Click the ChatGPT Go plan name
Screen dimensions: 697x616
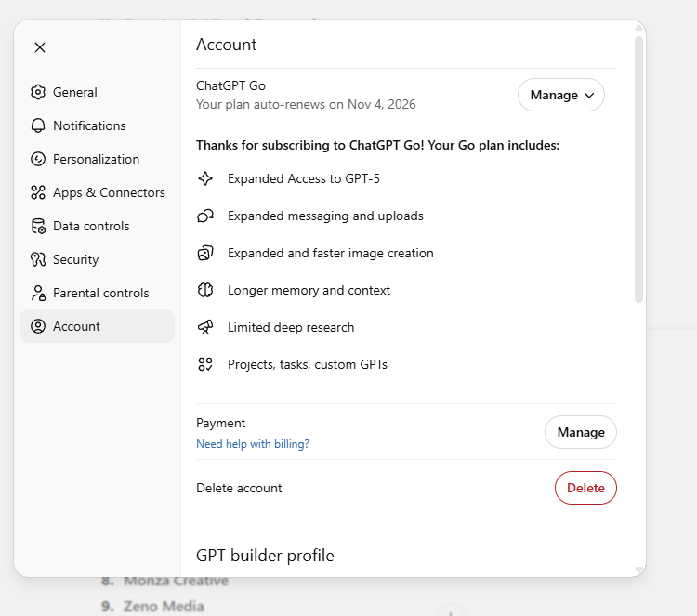(x=230, y=85)
